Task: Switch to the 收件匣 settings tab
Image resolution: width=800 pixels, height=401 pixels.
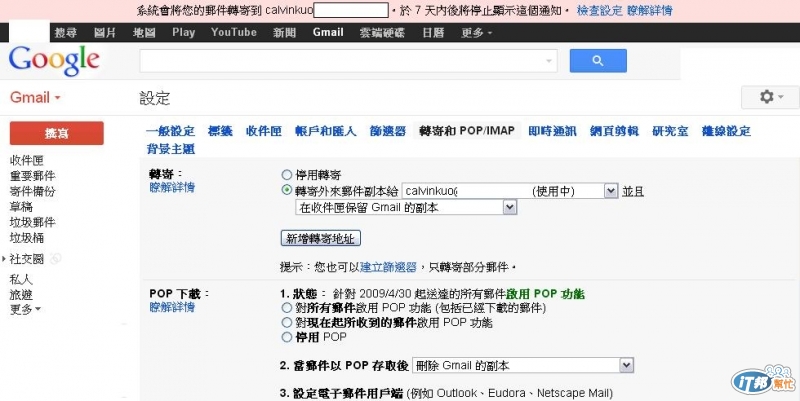Action: tap(264, 131)
